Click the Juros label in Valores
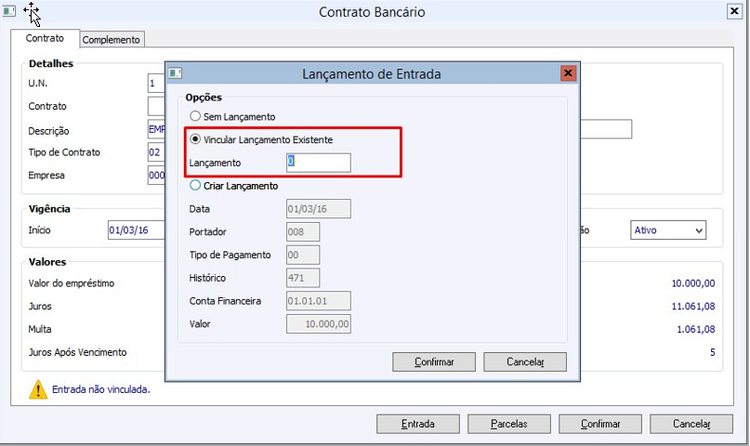The image size is (750, 446). point(40,306)
